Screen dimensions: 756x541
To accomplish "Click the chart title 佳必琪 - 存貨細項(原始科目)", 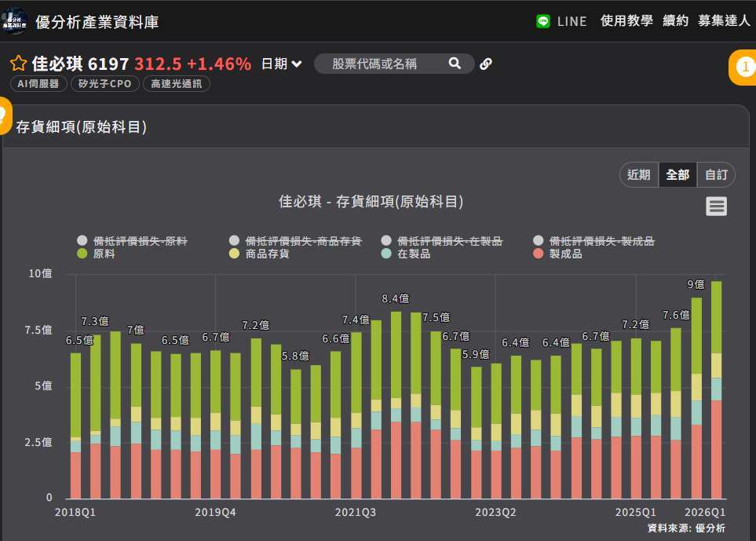I will tap(371, 201).
